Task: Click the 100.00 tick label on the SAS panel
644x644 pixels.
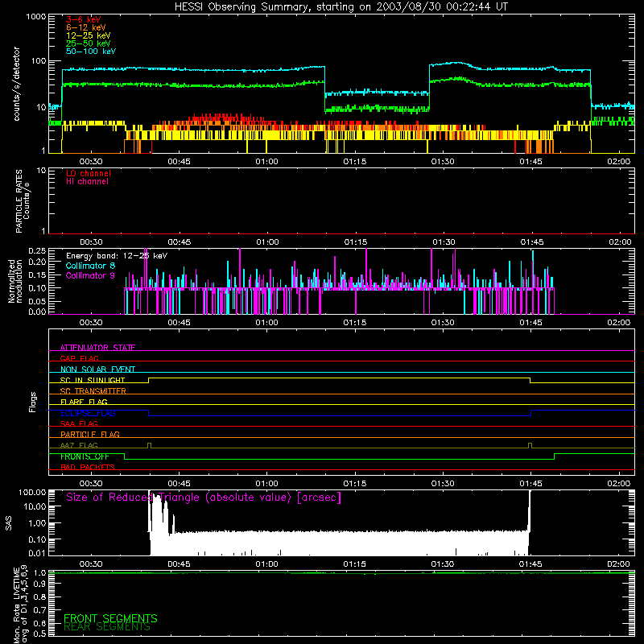Action: click(x=32, y=492)
